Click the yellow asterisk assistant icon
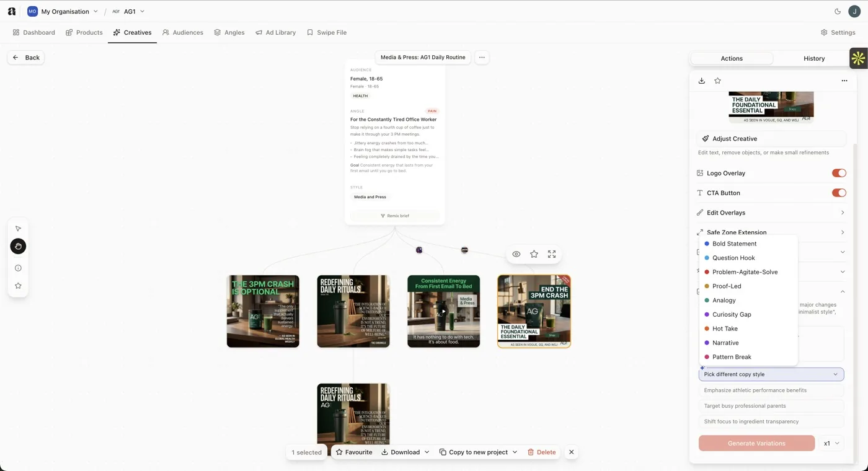The height and width of the screenshot is (471, 868). [x=858, y=58]
